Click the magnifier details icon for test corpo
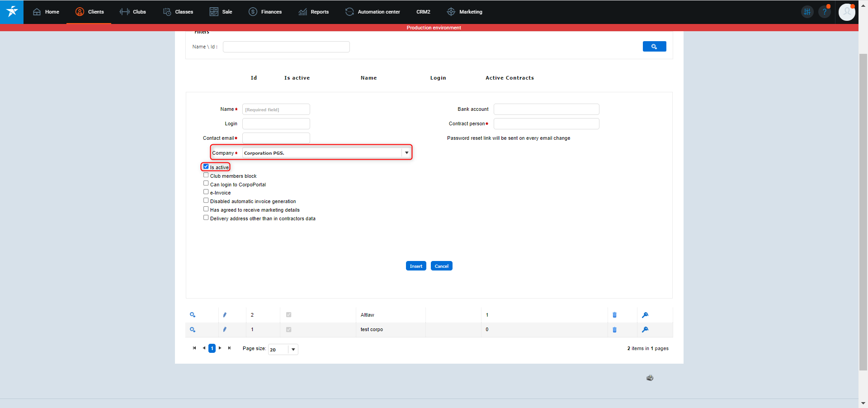This screenshot has width=868, height=408. 193,330
